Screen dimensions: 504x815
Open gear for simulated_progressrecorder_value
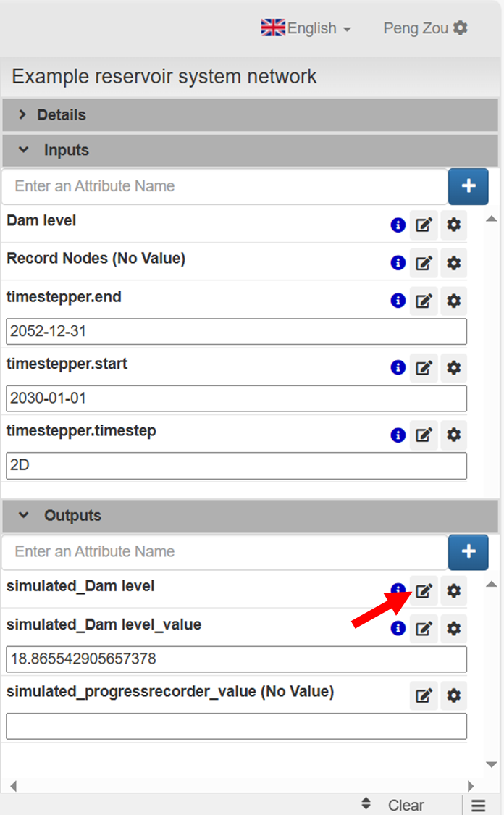453,695
